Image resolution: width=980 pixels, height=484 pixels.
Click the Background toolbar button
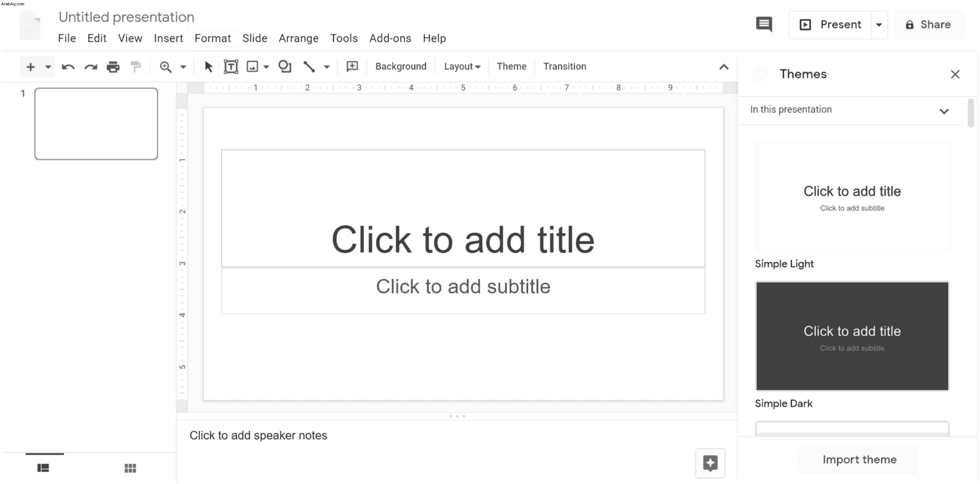[401, 67]
